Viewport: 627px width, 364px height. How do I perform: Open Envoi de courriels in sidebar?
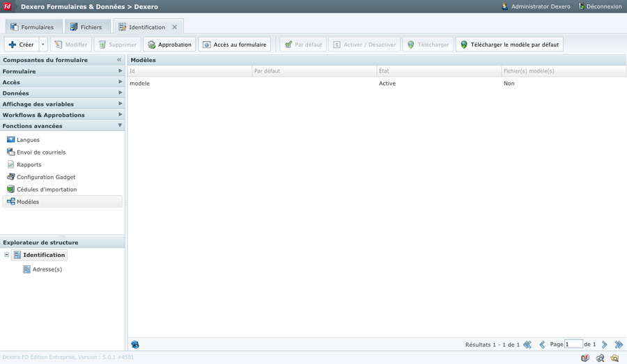pyautogui.click(x=40, y=152)
